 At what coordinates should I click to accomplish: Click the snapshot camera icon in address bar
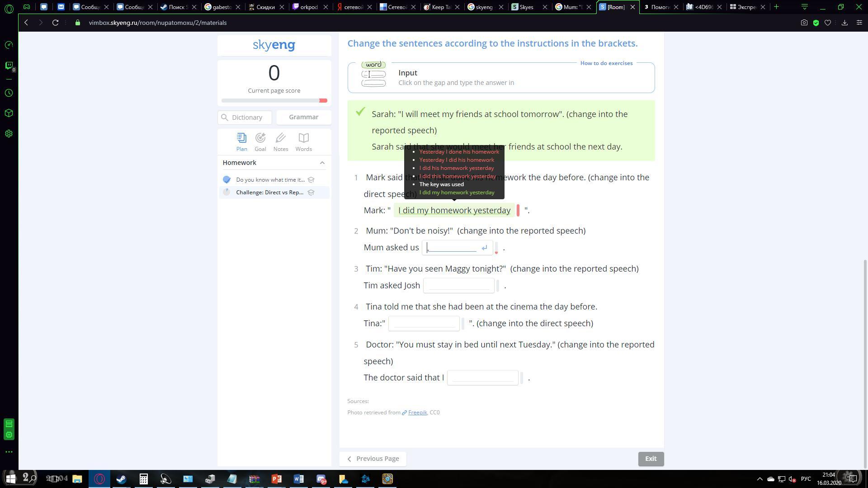(x=804, y=23)
